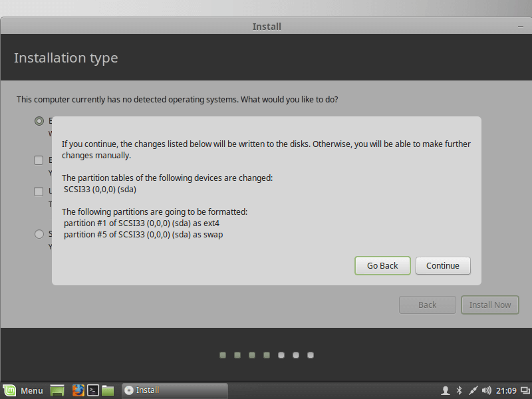
Task: Click 'partition #1 ... as ext4' line
Action: pos(142,223)
